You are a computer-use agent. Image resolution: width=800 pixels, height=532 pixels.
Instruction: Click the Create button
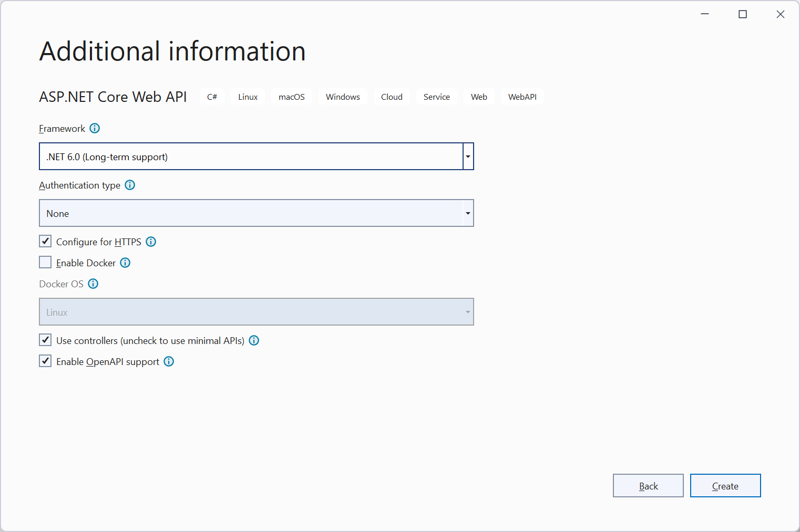pyautogui.click(x=725, y=486)
